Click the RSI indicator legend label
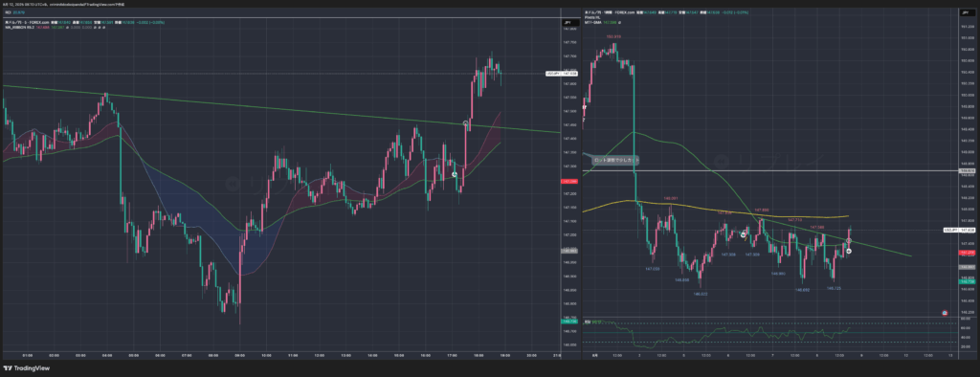 coord(588,322)
